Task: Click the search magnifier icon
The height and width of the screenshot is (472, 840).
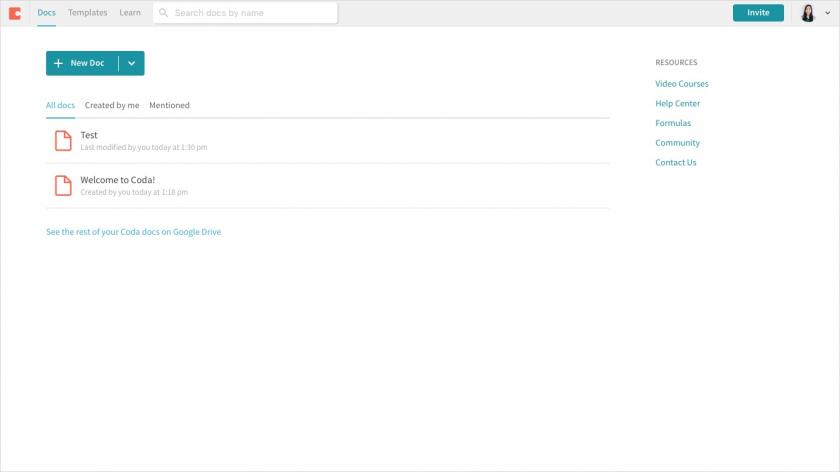Action: tap(163, 13)
